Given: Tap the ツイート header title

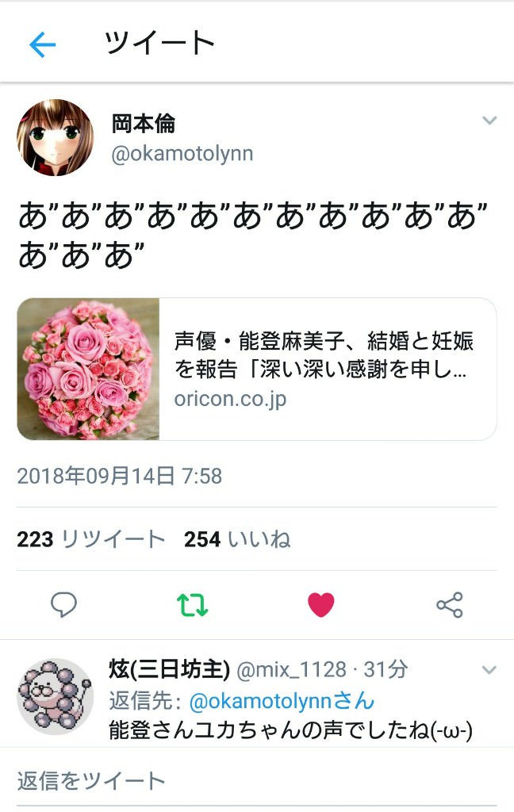Looking at the screenshot, I should click(x=159, y=43).
